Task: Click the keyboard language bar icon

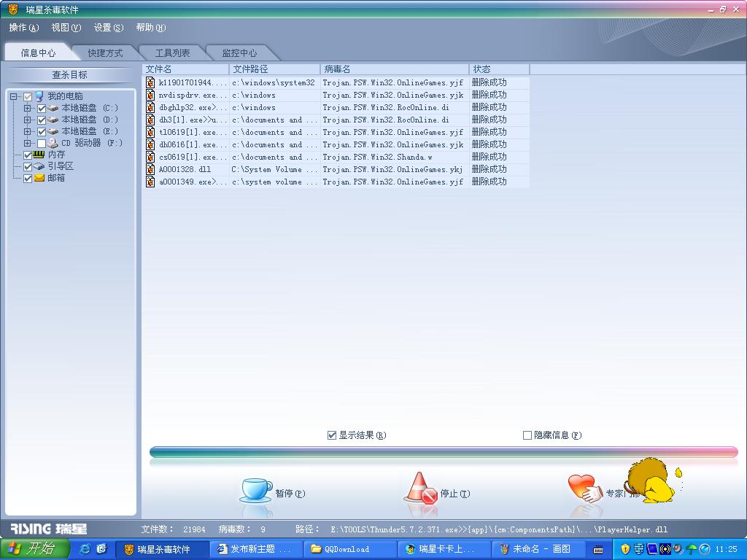Action: (599, 550)
